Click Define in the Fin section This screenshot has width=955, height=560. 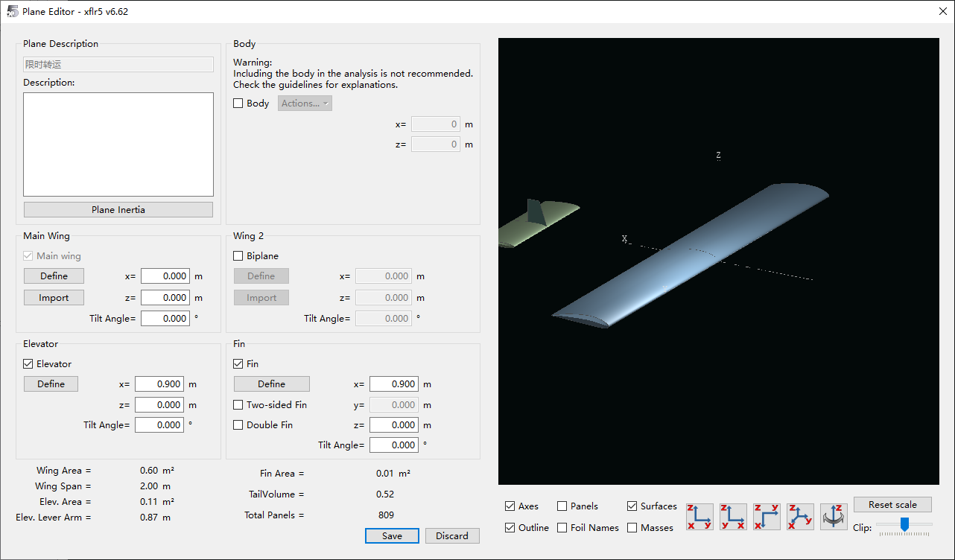click(272, 384)
